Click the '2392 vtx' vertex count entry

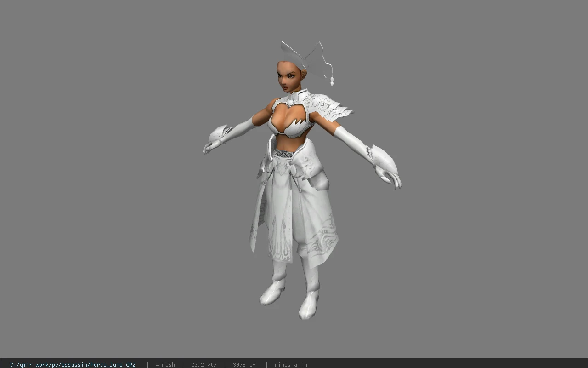[x=204, y=365]
